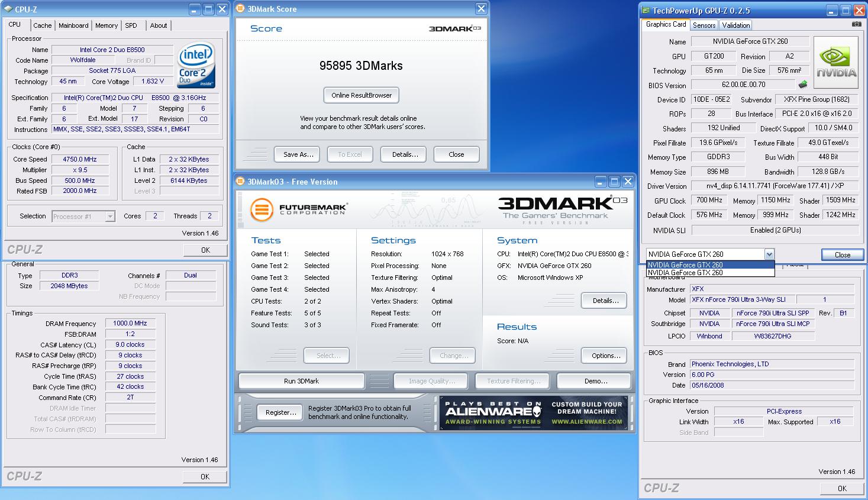Click the Winbond LPCIO value
This screenshot has height=500, width=868.
709,336
